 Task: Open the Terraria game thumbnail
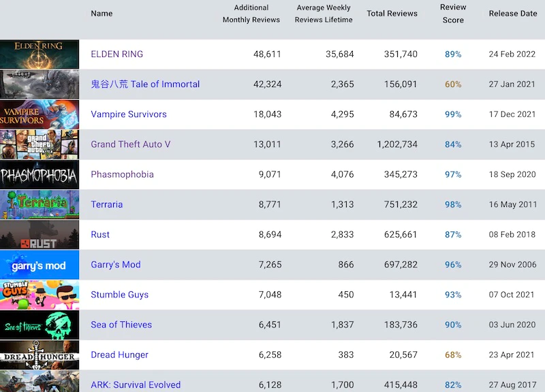40,205
